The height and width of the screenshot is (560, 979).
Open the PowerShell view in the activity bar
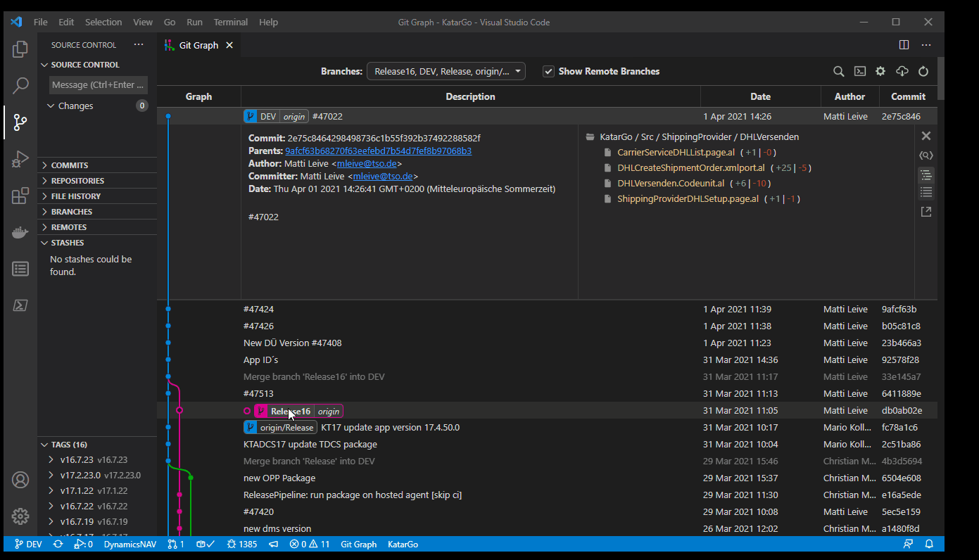20,305
